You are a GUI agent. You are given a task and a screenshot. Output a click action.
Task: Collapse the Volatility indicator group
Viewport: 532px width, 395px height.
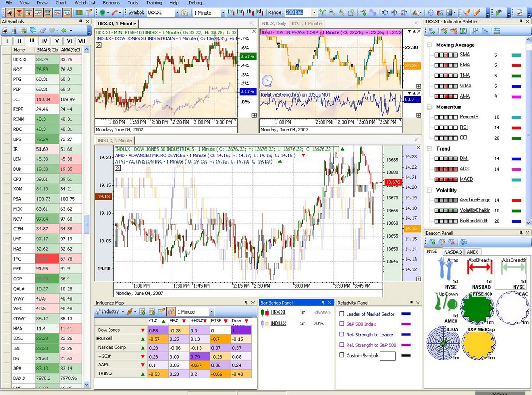(429, 190)
